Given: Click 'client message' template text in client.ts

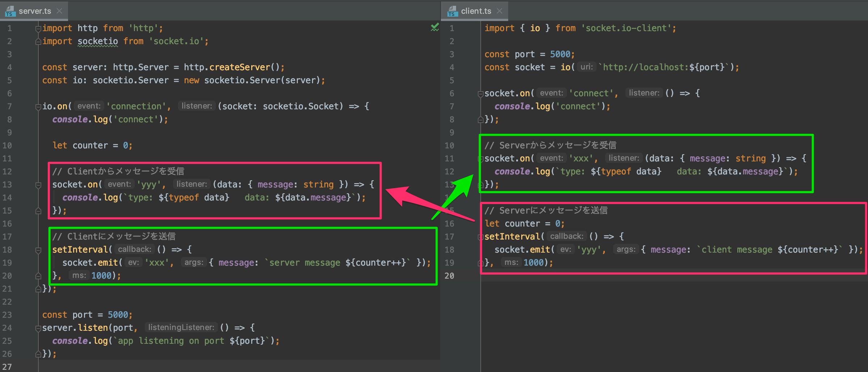Looking at the screenshot, I should (x=737, y=250).
